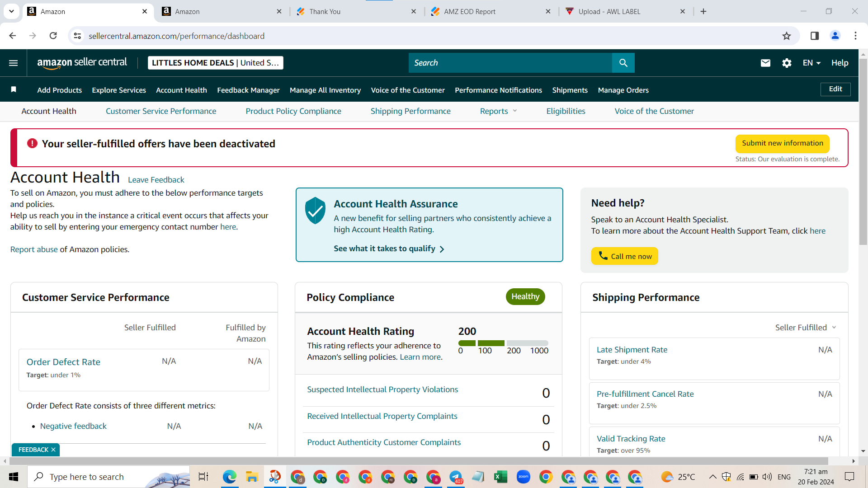Open the Negative feedback link

pos(73,426)
